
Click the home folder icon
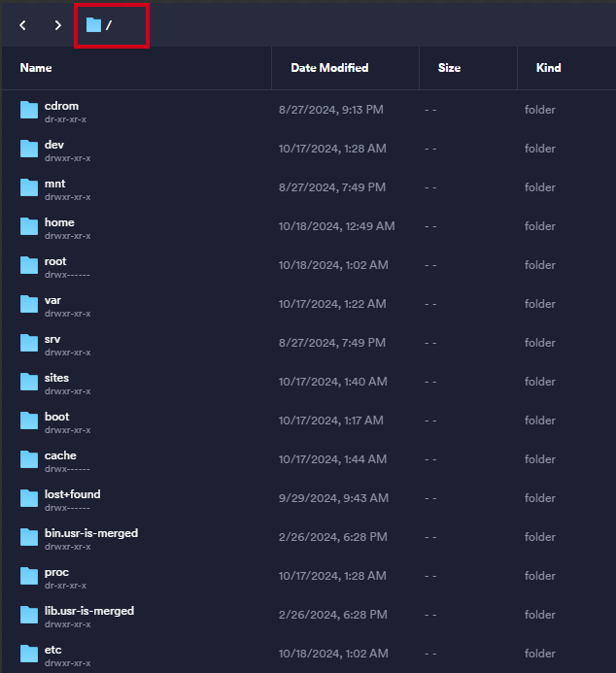[x=29, y=226]
